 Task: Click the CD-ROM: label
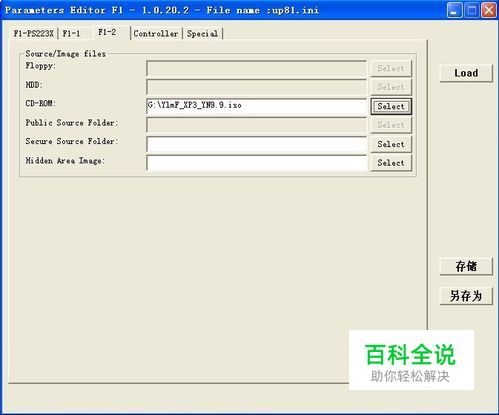[x=41, y=103]
